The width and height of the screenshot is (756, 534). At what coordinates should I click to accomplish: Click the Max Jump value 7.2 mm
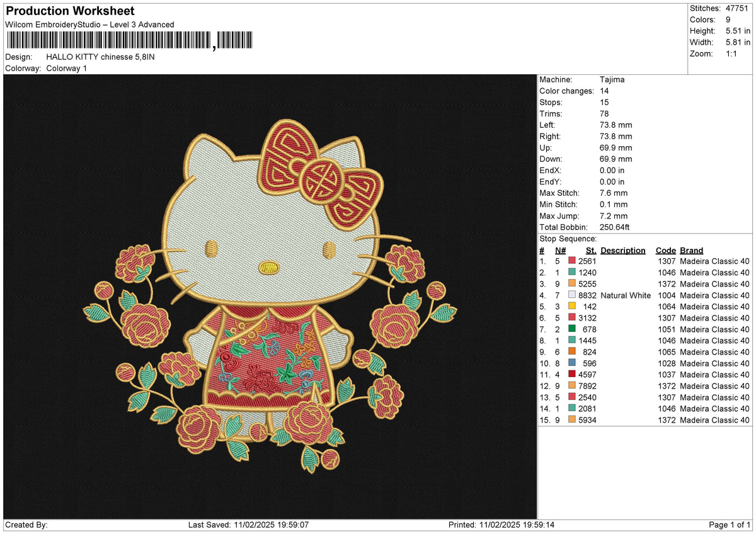[614, 216]
